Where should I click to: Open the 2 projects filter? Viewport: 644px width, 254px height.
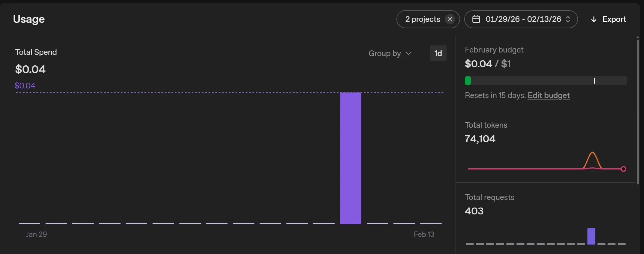point(423,19)
